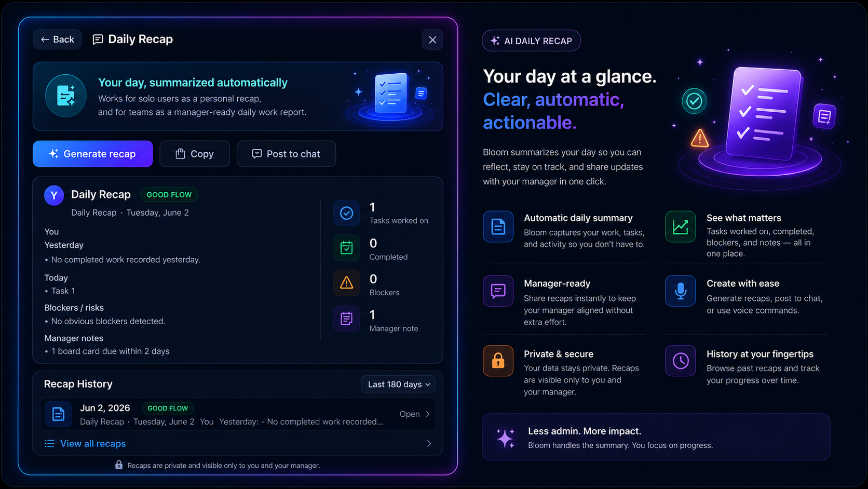Viewport: 868px width, 489px height.
Task: Click the document icon on Jun 2 history row
Action: point(58,414)
